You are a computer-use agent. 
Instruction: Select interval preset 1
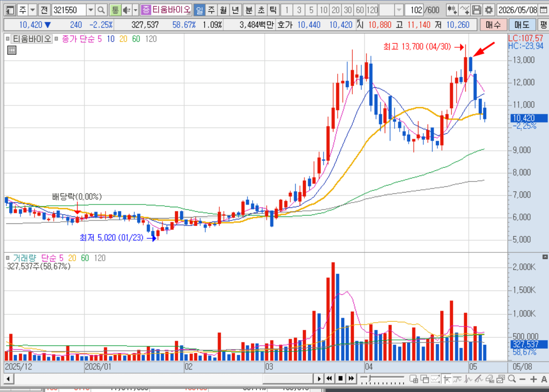pyautogui.click(x=287, y=10)
